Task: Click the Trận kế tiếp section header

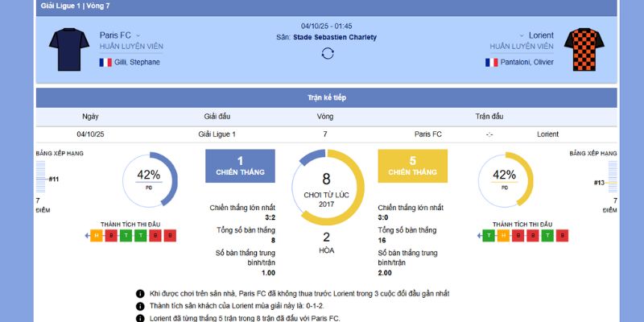Action: (326, 97)
